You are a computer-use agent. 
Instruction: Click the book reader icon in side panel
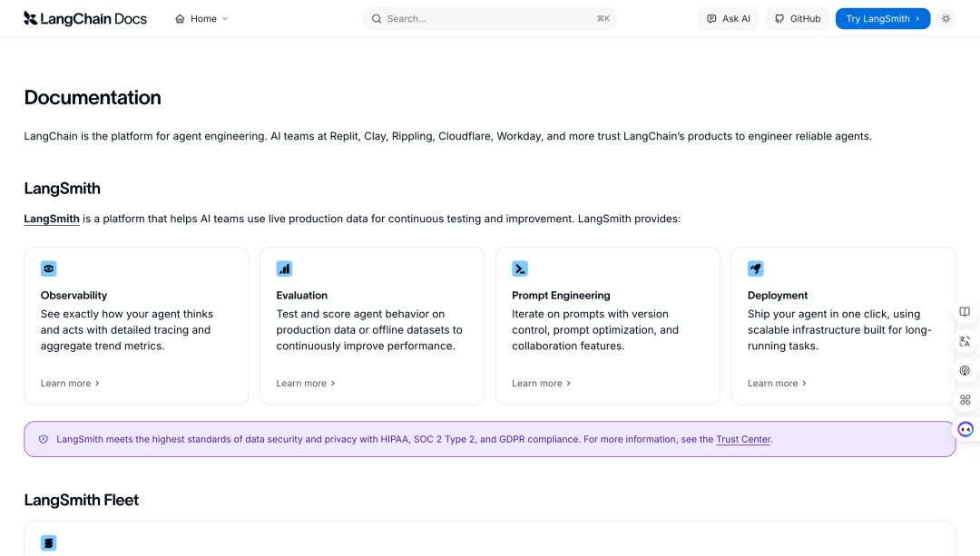[x=965, y=312]
